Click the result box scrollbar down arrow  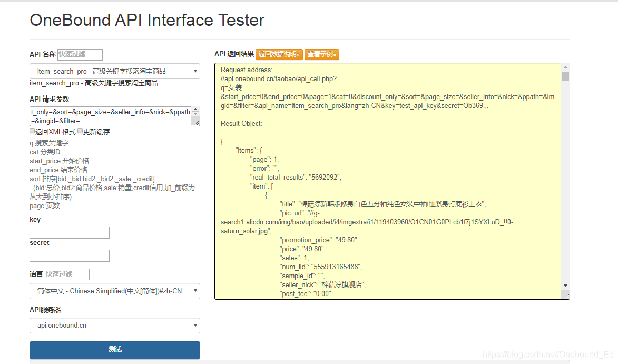coord(566,285)
